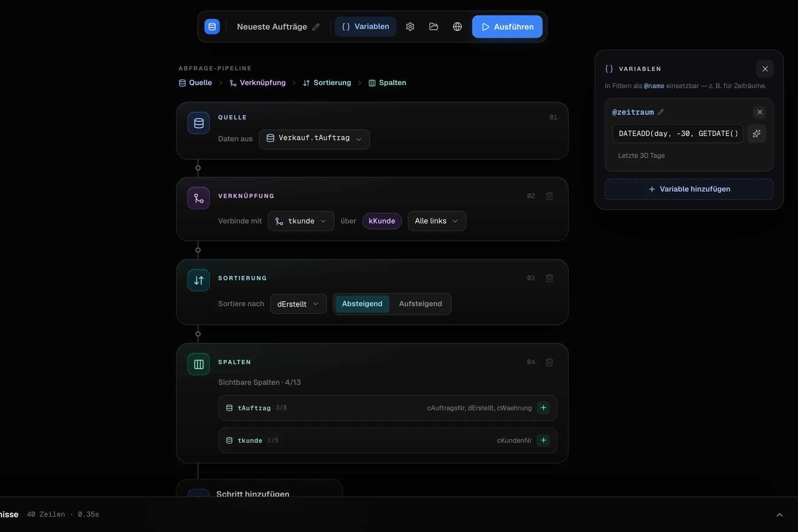Click the Verknüpfung step join icon

tap(199, 198)
